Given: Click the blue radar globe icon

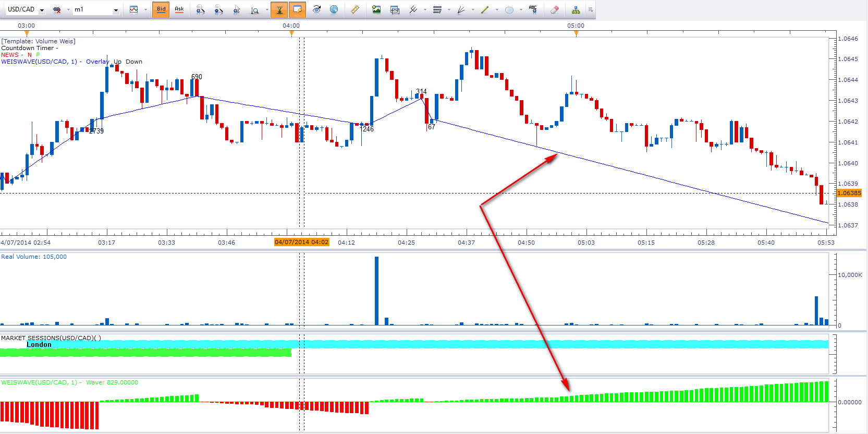Looking at the screenshot, I should click(334, 9).
